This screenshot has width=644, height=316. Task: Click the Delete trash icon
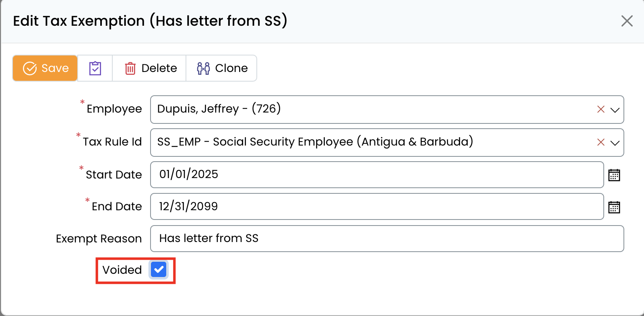click(130, 69)
